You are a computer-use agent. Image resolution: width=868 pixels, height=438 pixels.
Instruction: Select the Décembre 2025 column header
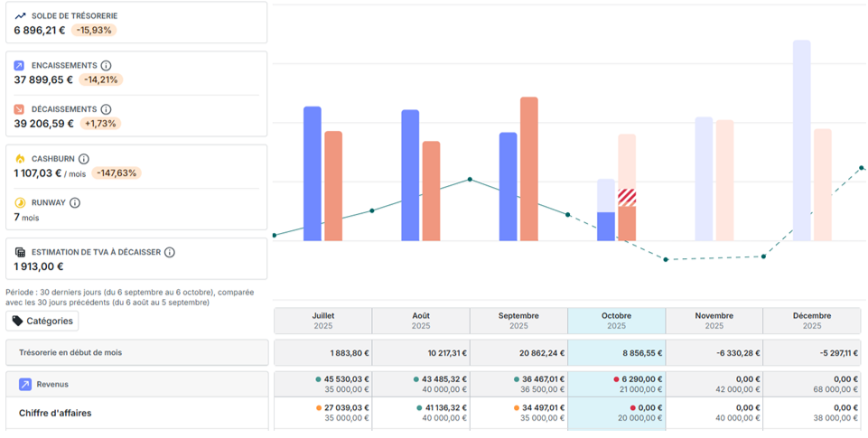(x=811, y=321)
